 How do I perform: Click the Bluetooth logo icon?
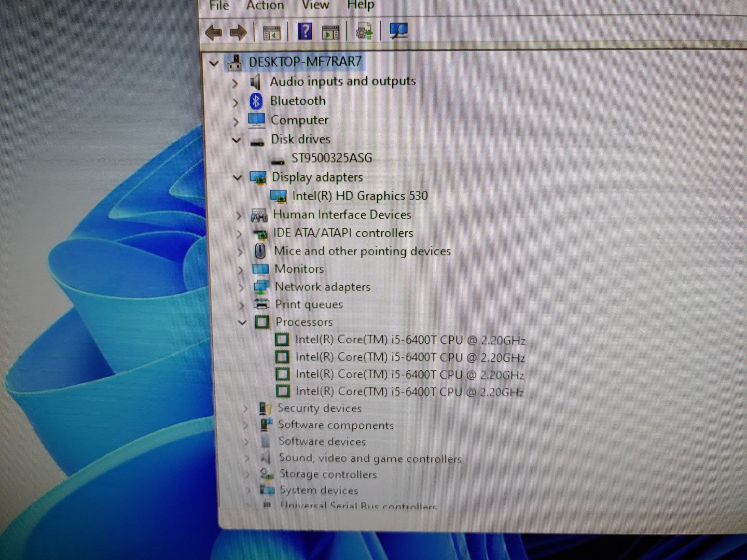pyautogui.click(x=256, y=101)
